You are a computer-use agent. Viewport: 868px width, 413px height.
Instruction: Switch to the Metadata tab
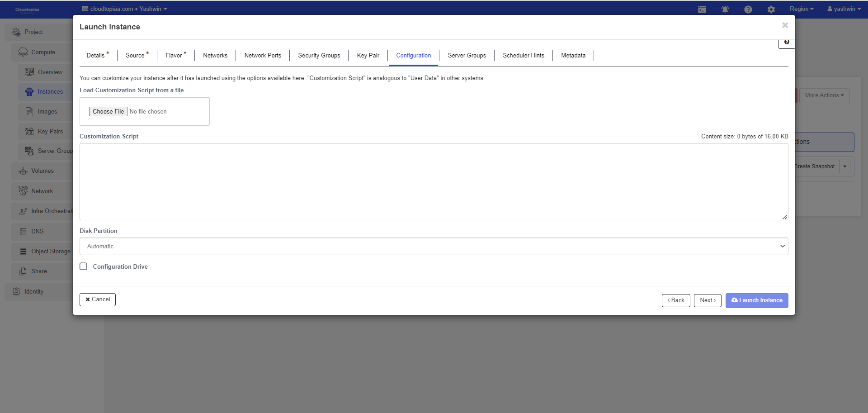click(573, 55)
